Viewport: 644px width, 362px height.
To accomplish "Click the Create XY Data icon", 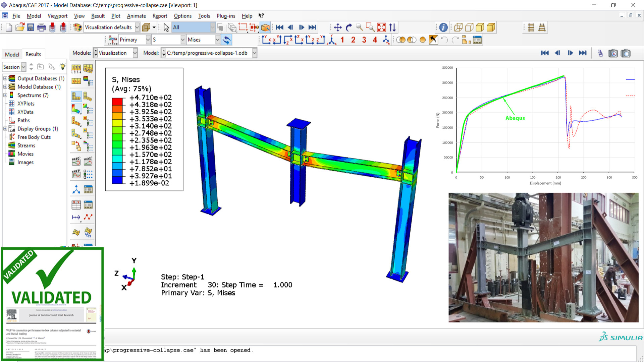I will pyautogui.click(x=76, y=205).
